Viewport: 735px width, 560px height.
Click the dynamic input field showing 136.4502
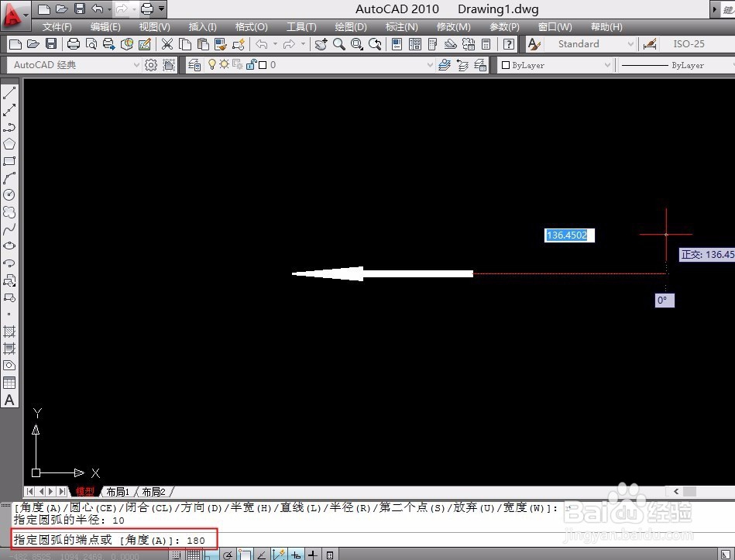click(x=569, y=235)
